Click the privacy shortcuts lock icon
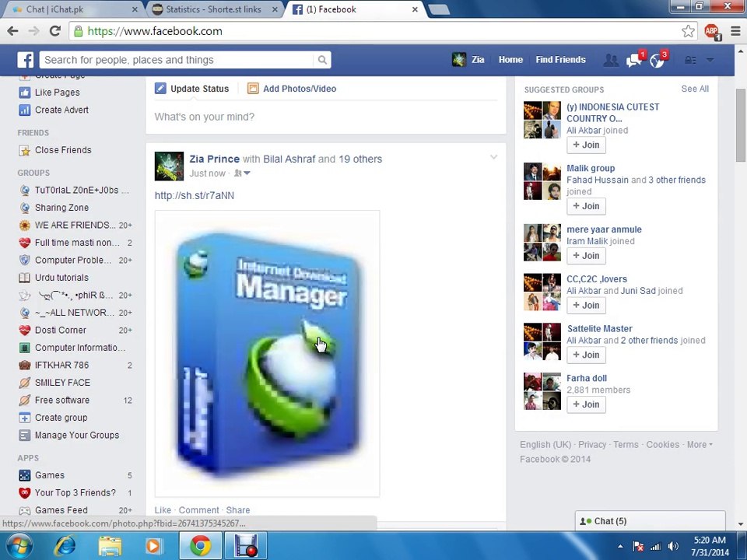Image resolution: width=747 pixels, height=560 pixels. (x=690, y=60)
